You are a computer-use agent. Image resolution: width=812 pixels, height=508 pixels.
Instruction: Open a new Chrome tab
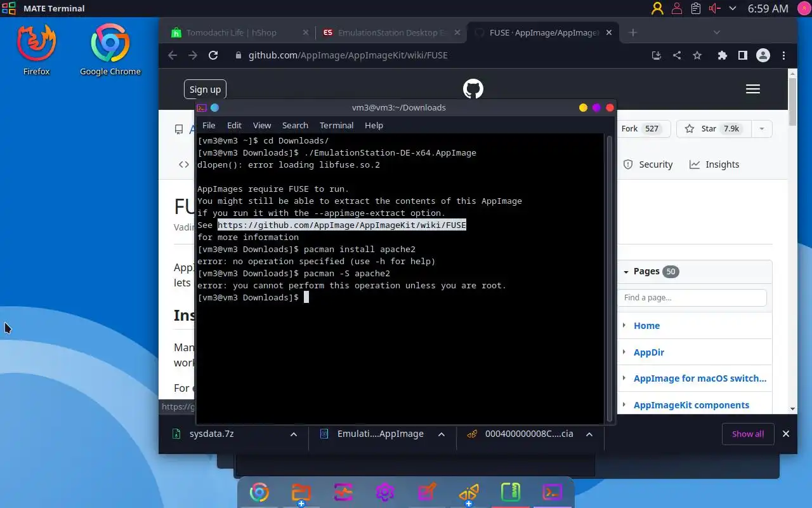[x=632, y=32]
